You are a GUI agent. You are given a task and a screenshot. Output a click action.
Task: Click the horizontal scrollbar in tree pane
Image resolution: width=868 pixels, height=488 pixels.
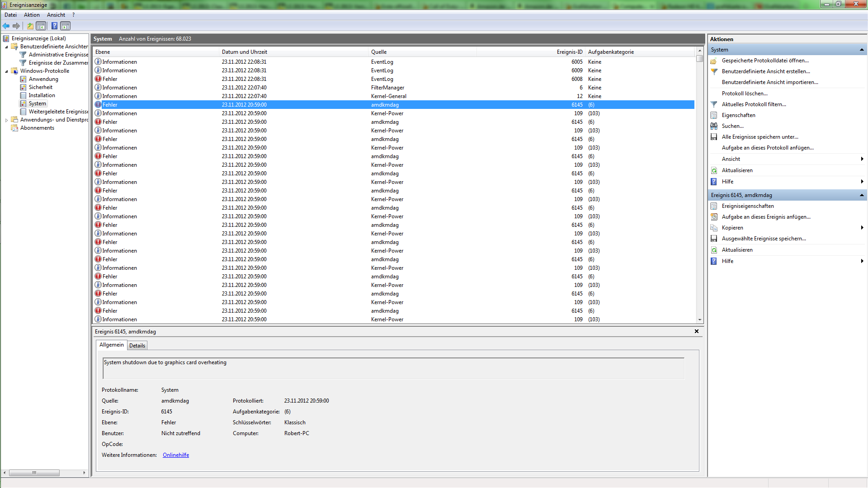tap(34, 473)
